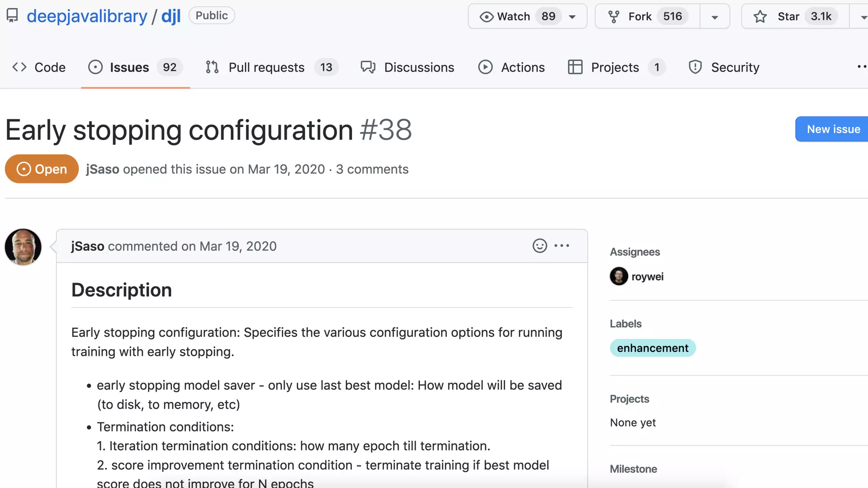This screenshot has width=868, height=488.
Task: Click jSaso's avatar thumbnail
Action: 23,247
